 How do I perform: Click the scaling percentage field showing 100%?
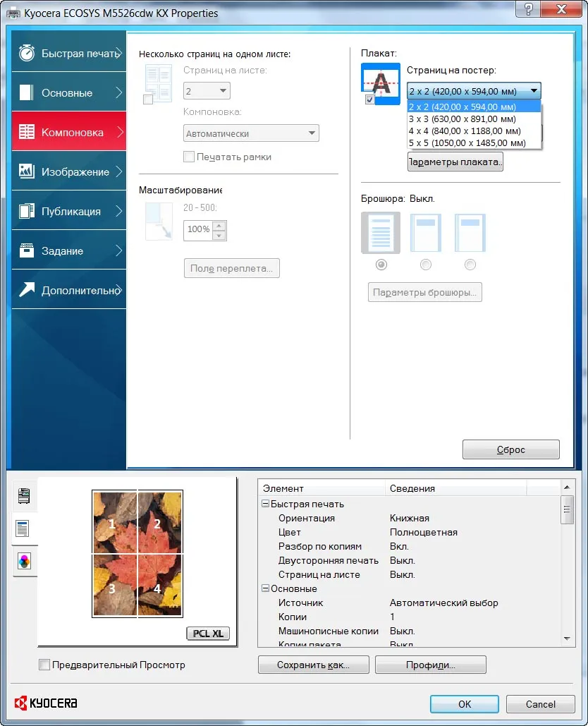198,230
